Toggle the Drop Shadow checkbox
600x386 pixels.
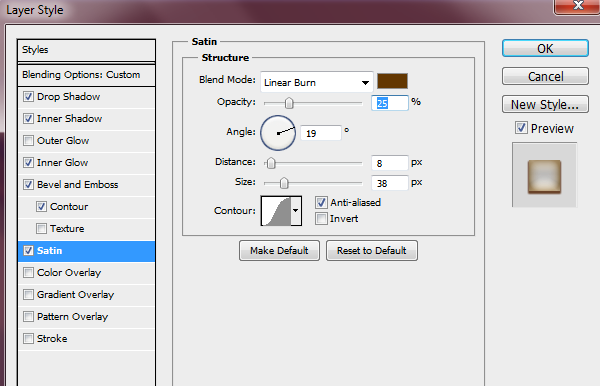(28, 96)
